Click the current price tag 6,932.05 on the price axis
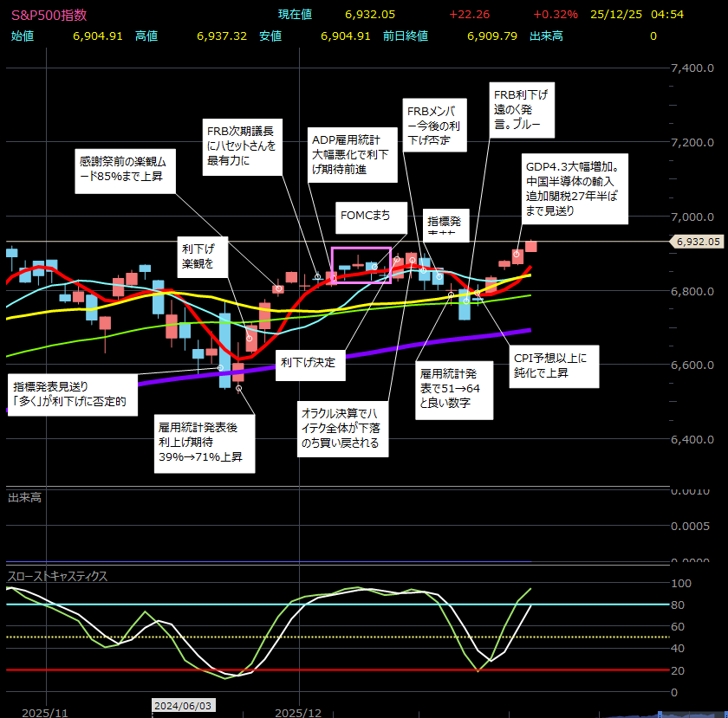This screenshot has height=718, width=728. 697,242
